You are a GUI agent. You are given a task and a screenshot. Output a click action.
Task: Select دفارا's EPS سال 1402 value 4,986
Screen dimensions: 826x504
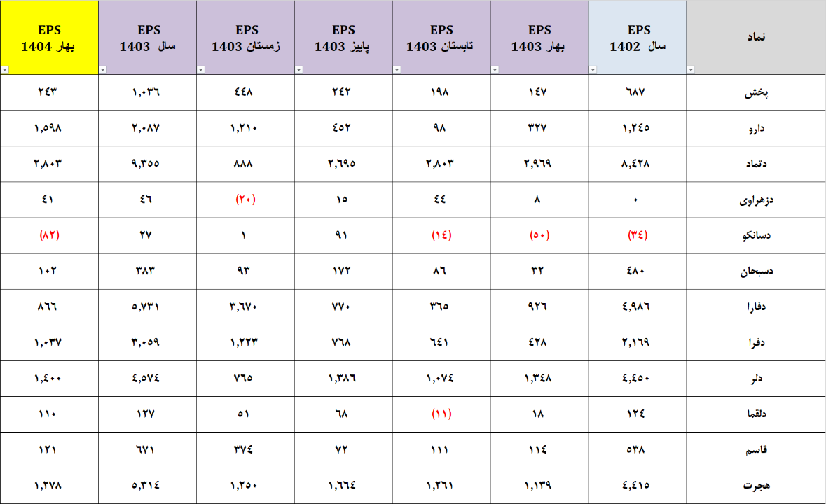click(638, 307)
